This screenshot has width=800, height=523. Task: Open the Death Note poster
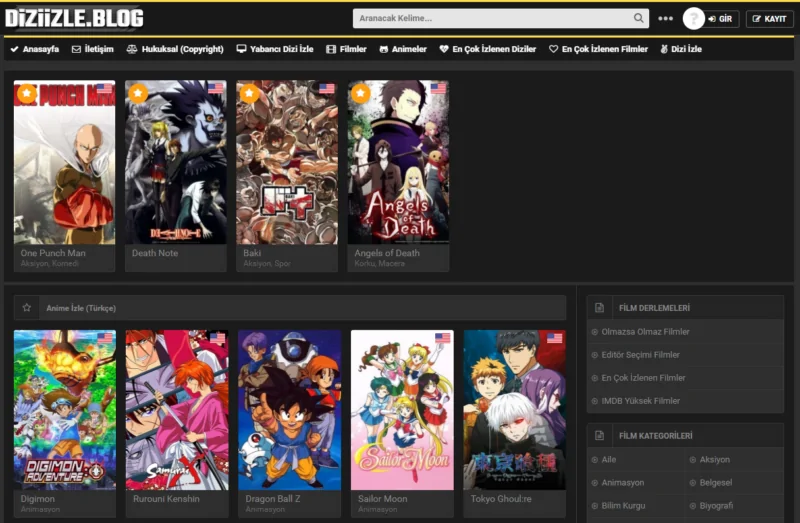tap(176, 162)
